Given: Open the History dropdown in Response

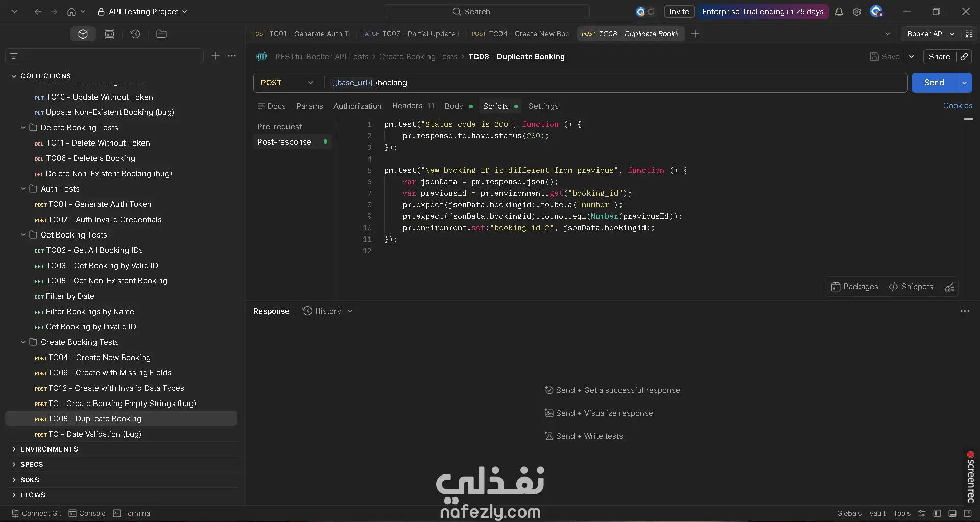Looking at the screenshot, I should point(328,311).
